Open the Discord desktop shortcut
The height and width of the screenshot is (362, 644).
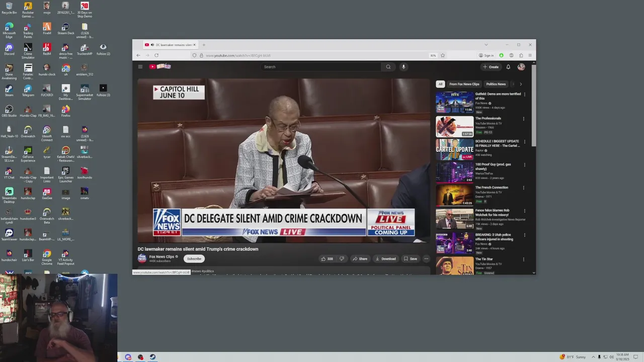point(9,49)
